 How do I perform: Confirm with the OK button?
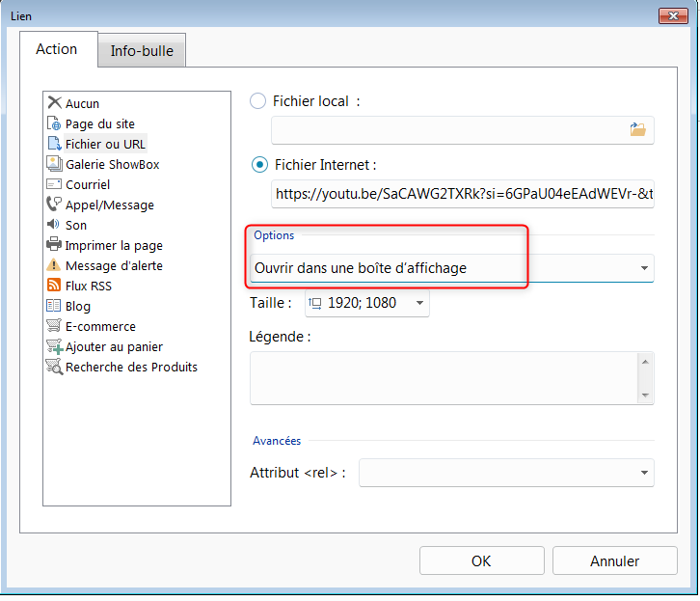(482, 560)
